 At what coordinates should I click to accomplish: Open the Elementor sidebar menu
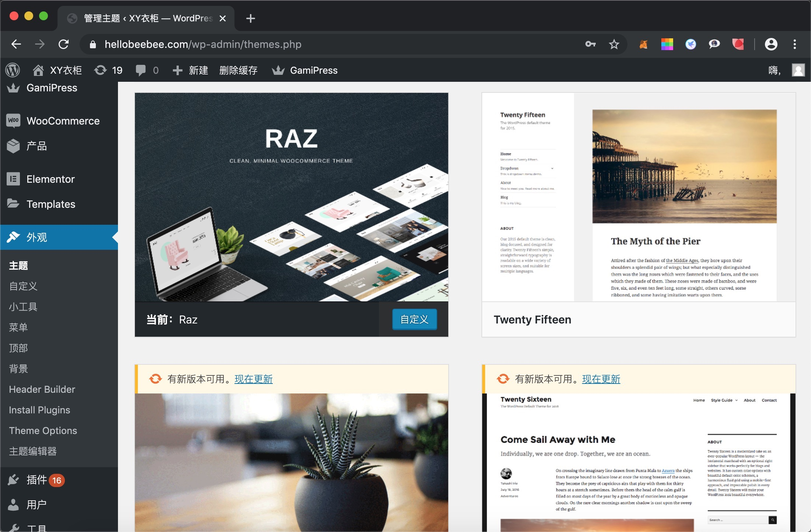tap(51, 179)
